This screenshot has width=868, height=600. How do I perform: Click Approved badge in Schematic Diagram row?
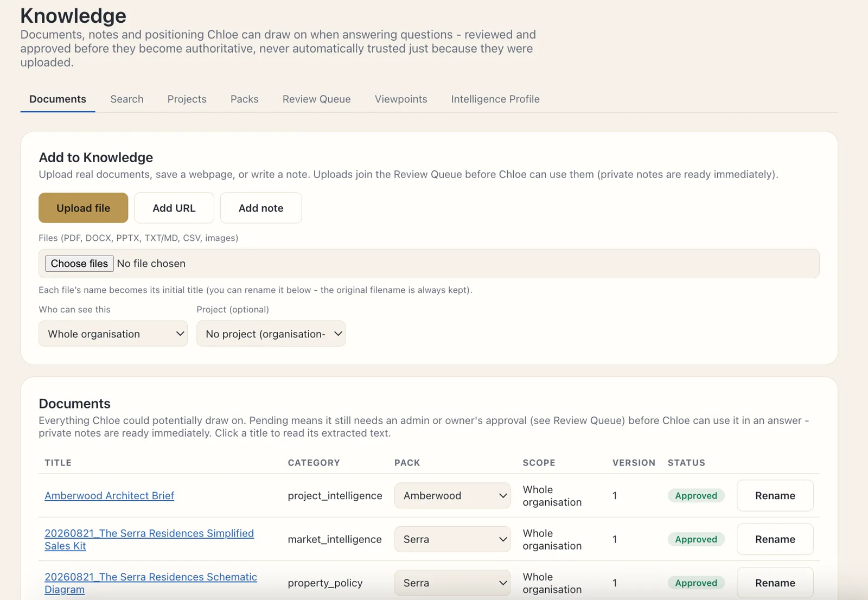tap(696, 583)
